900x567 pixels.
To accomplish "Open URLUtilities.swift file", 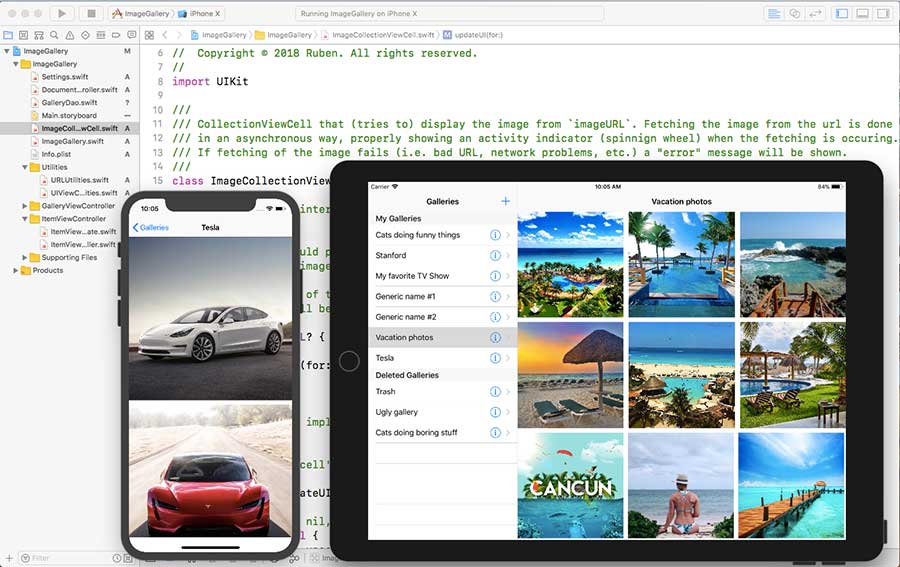I will click(x=79, y=180).
